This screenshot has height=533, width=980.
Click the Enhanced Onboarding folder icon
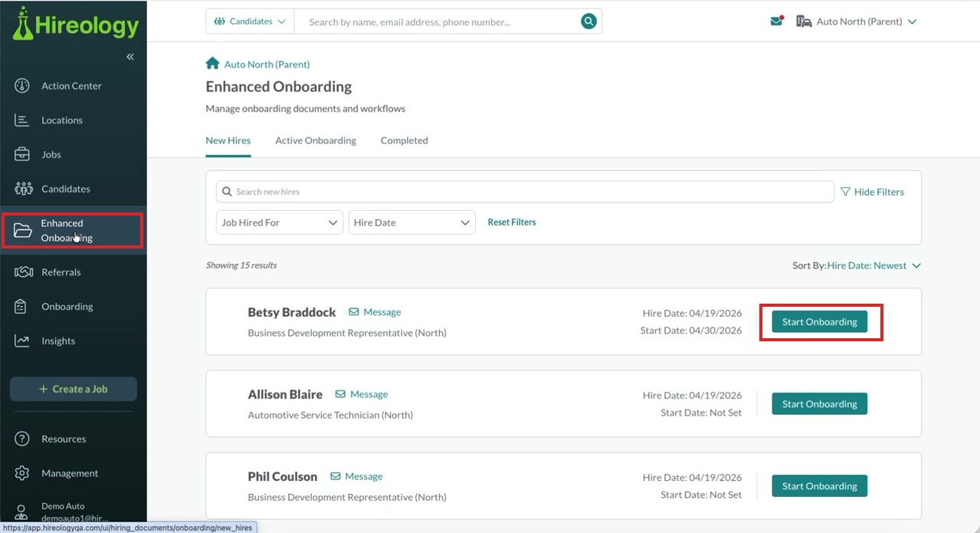tap(22, 231)
